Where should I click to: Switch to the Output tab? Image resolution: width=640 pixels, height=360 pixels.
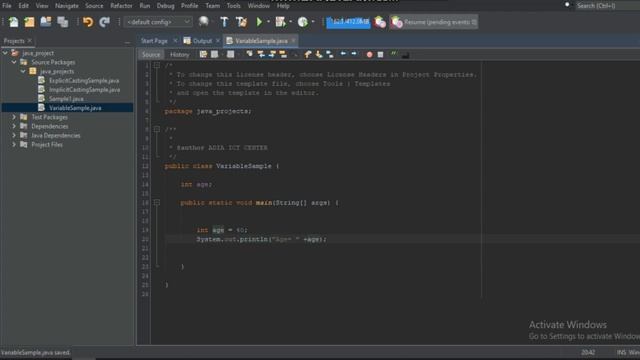coord(202,41)
